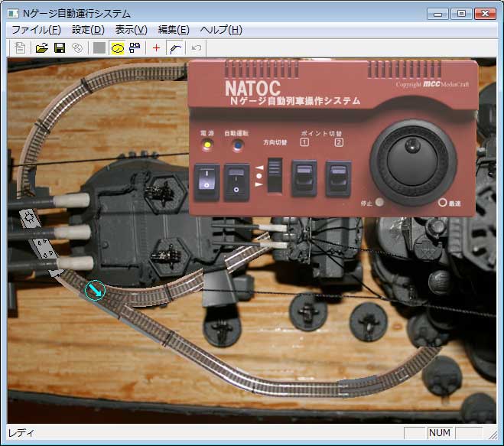The height and width of the screenshot is (446, 504).
Task: Click the grayed connection icon in toolbar
Action: point(77,48)
